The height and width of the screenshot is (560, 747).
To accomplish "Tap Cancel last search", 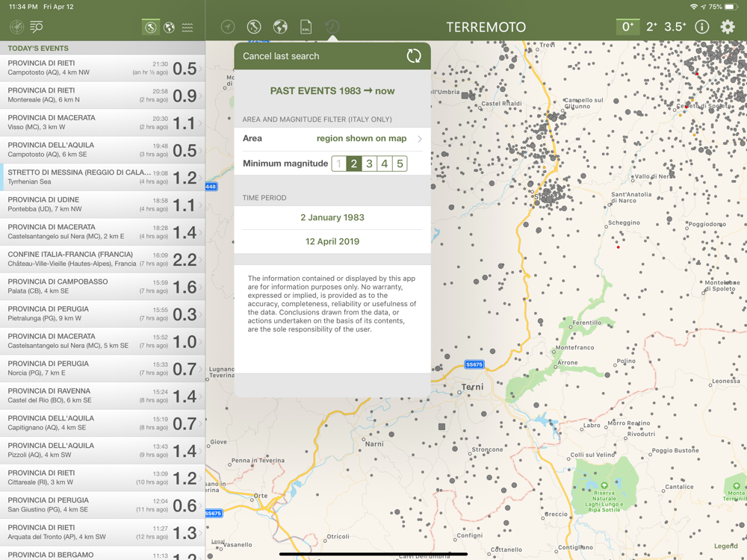I will click(x=281, y=56).
